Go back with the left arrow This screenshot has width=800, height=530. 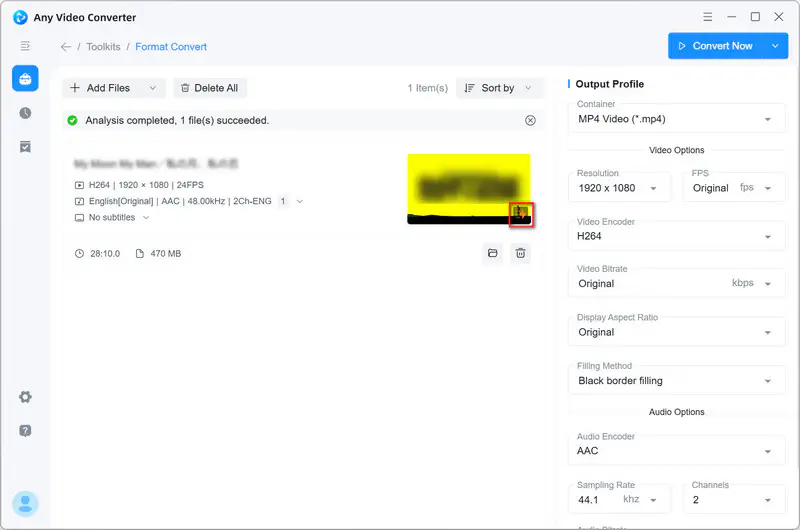tap(66, 47)
